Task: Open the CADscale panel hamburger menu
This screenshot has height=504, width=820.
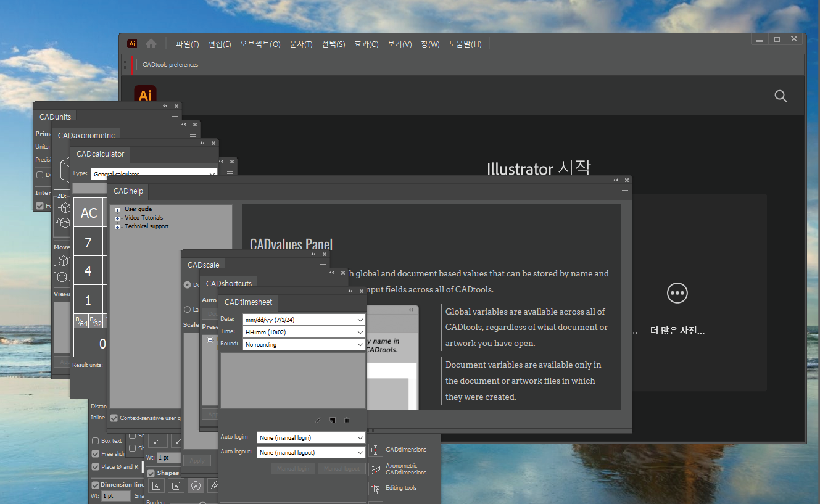Action: tap(323, 265)
